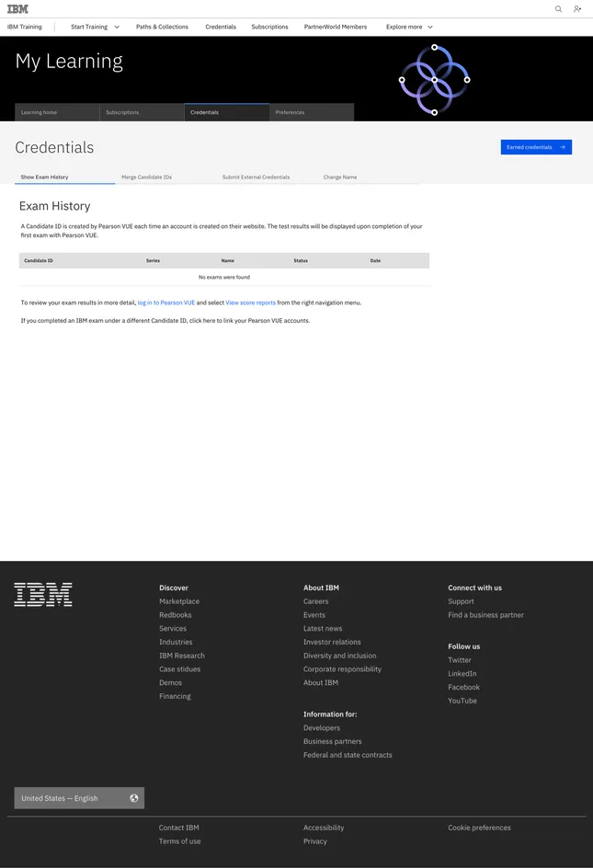Viewport: 593px width, 868px height.
Task: Open Corporate responsibility footer link
Action: pos(343,669)
